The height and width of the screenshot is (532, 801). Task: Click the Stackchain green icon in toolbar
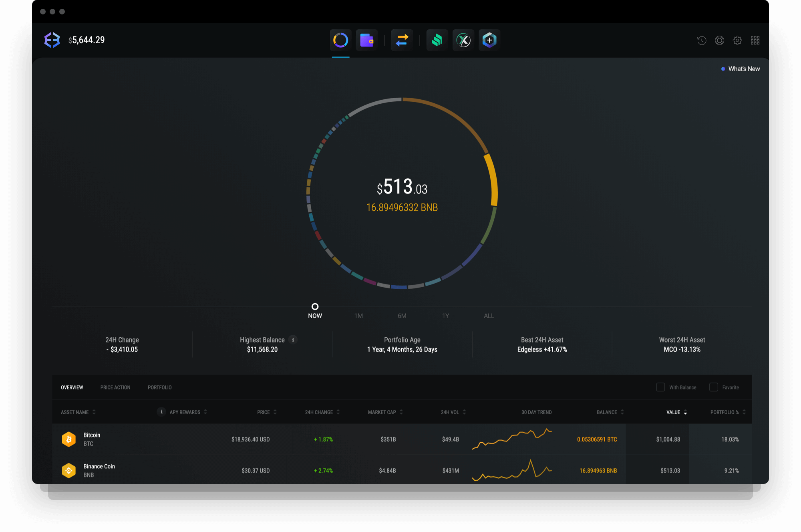[437, 40]
